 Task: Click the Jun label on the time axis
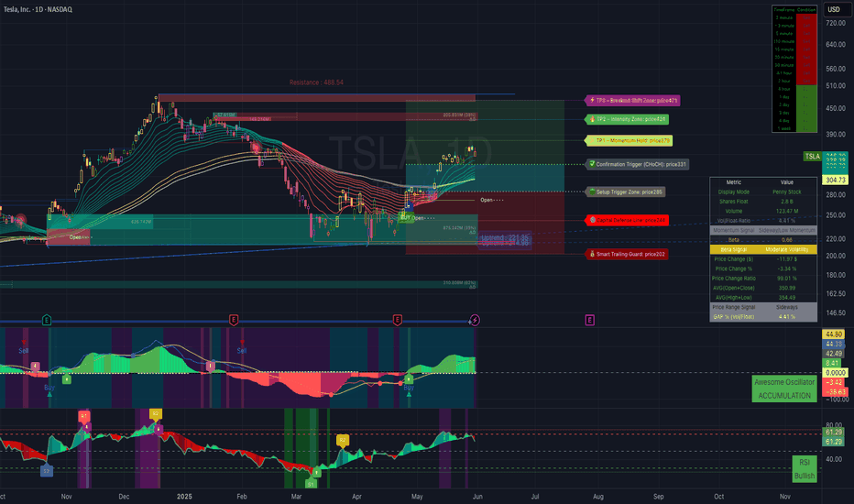[477, 497]
